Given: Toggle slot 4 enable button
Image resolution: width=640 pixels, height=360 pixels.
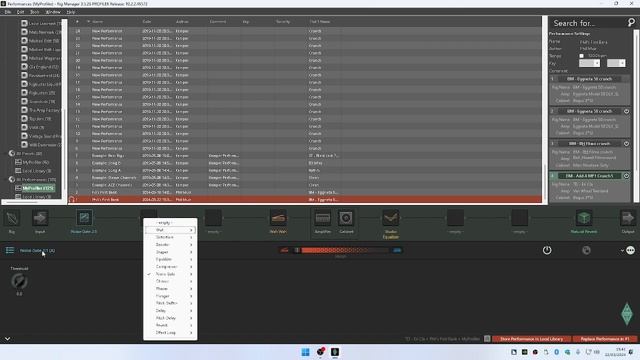Looking at the screenshot, I should (x=627, y=176).
